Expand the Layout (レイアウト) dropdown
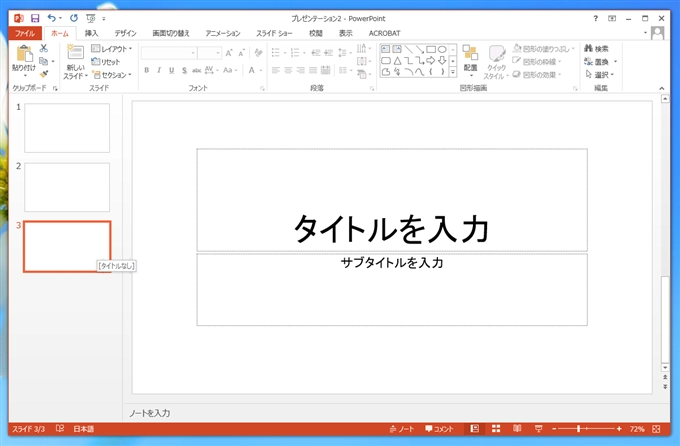Image resolution: width=680 pixels, height=446 pixels. (x=113, y=48)
